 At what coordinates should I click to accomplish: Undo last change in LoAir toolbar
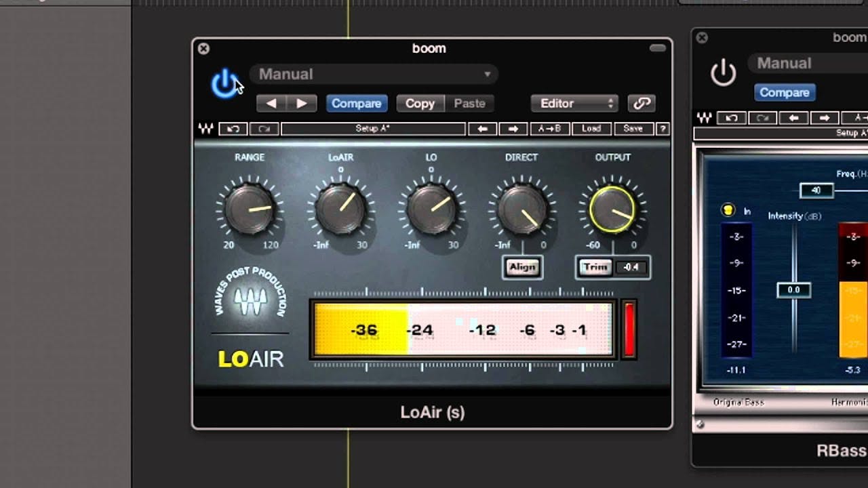coord(233,128)
